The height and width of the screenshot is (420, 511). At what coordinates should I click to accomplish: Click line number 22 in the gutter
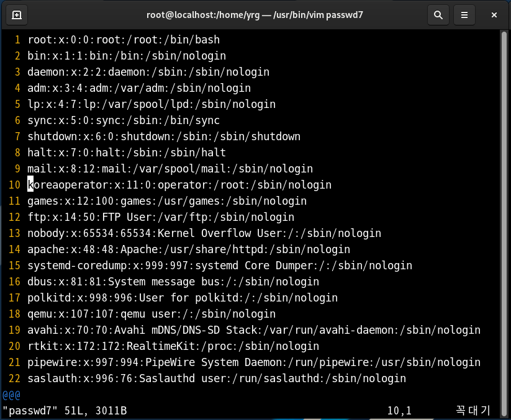click(15, 378)
